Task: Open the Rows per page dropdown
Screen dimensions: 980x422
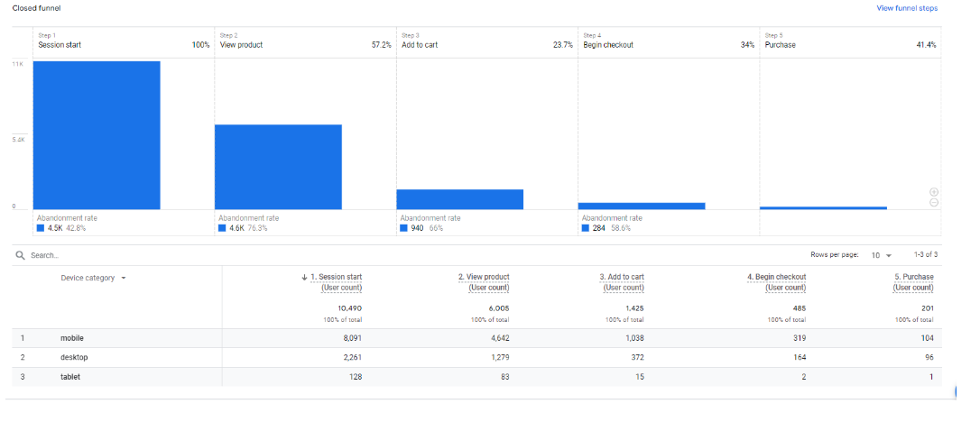Action: tap(882, 255)
